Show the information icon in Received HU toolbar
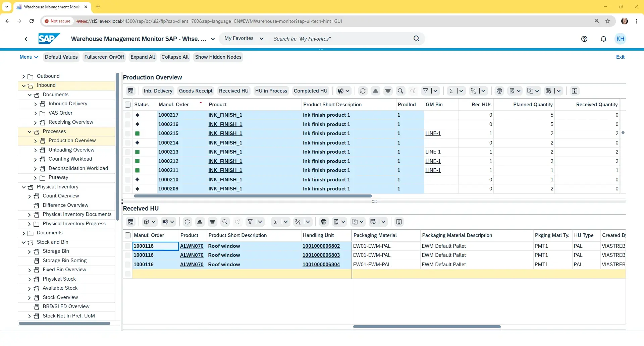Viewport: 644px width, 346px height. [x=399, y=222]
